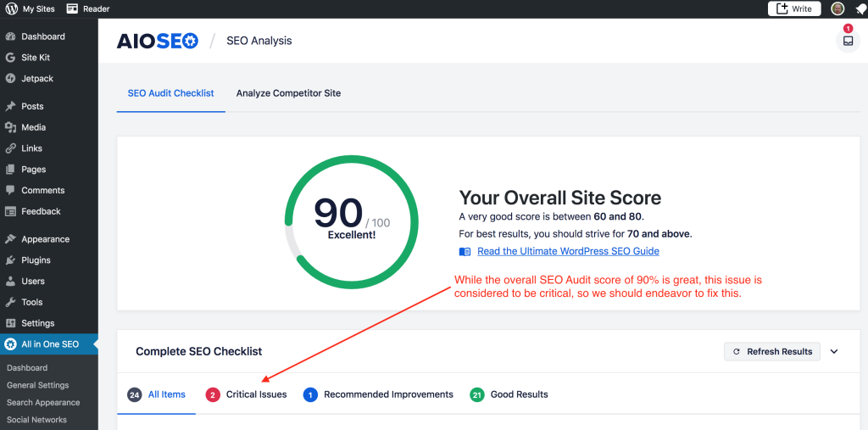
Task: Click the Comments bubble icon
Action: click(x=10, y=190)
